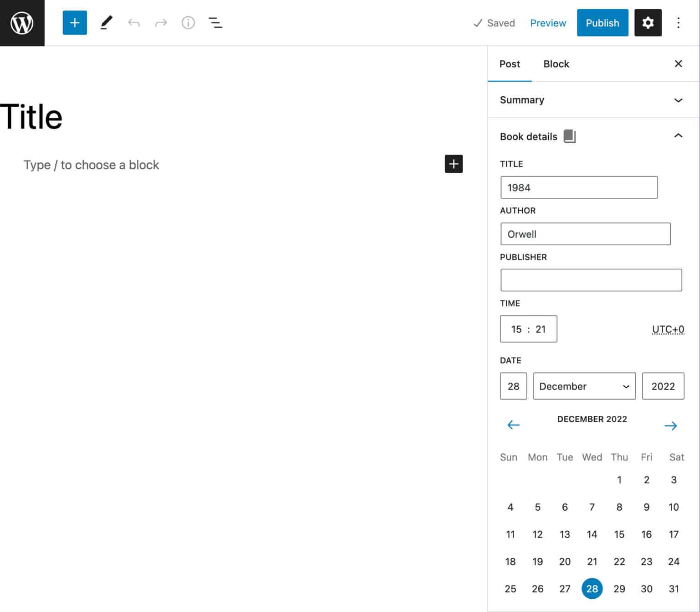Publish the post
Viewport: 700px width, 612px height.
[602, 23]
